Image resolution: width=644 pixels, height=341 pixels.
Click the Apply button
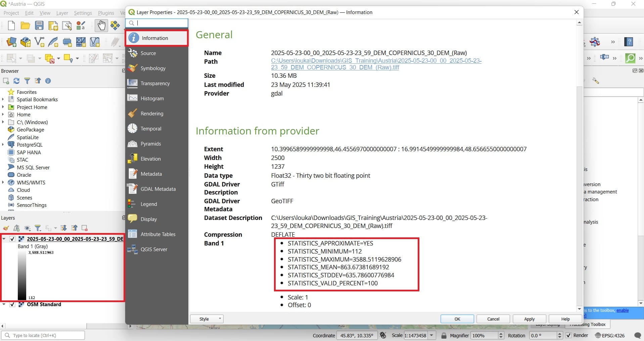coord(529,319)
